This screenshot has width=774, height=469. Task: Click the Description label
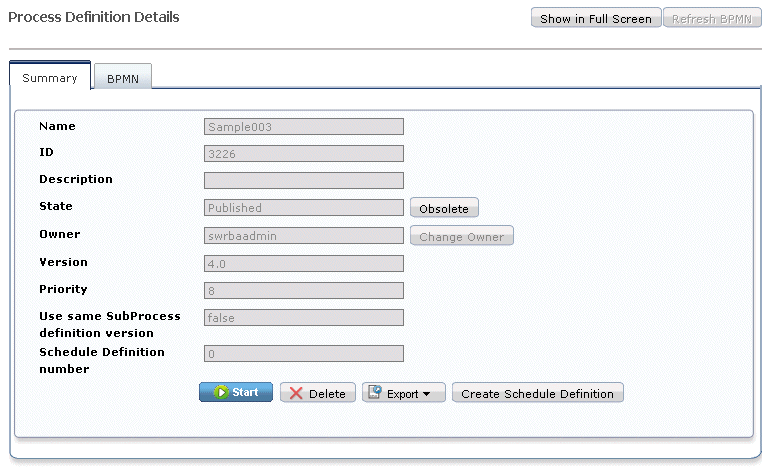tap(76, 179)
